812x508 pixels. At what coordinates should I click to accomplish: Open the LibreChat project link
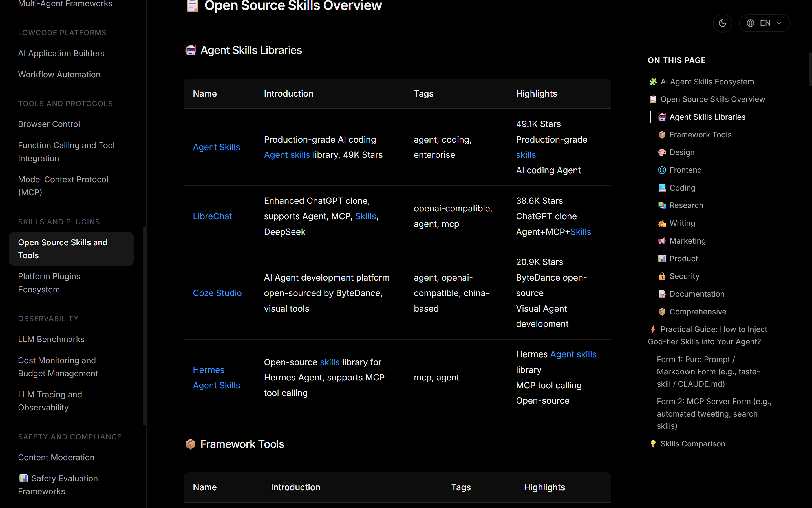(x=212, y=216)
